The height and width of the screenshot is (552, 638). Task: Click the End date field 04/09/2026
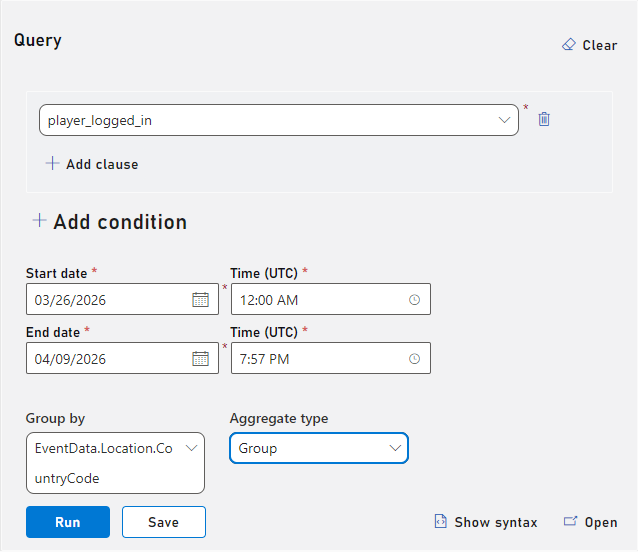coord(122,358)
